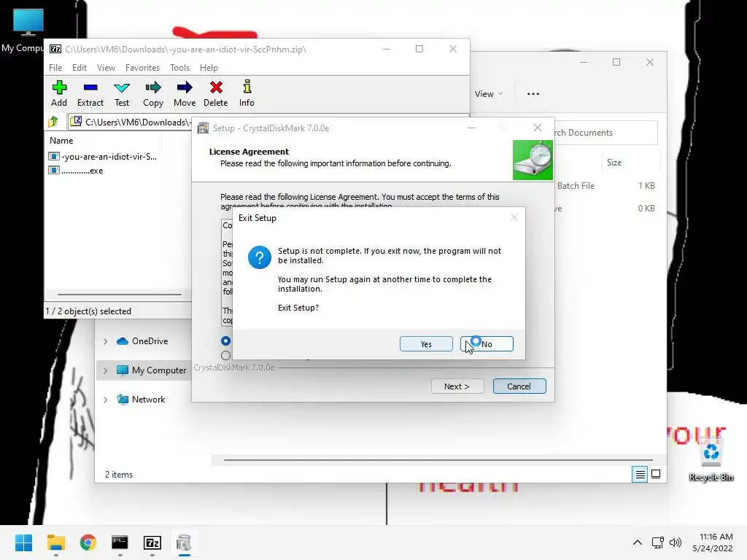Screen dimensions: 747x560
Task: Open the Edit menu in 7-Zip
Action: pos(79,68)
